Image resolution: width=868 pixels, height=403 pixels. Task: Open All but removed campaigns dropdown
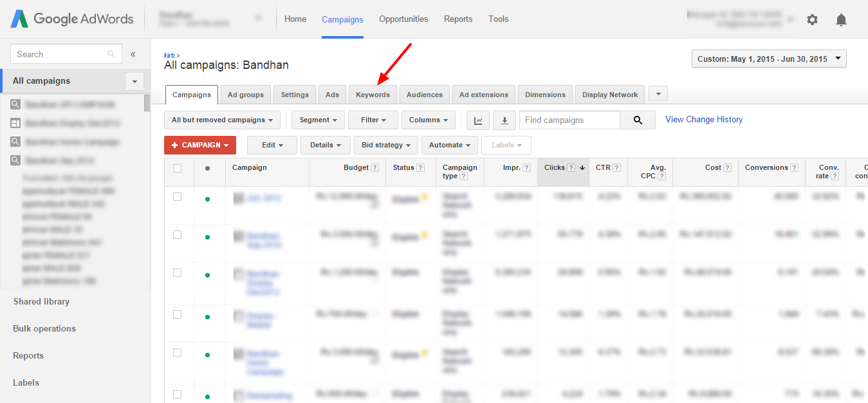pos(222,120)
